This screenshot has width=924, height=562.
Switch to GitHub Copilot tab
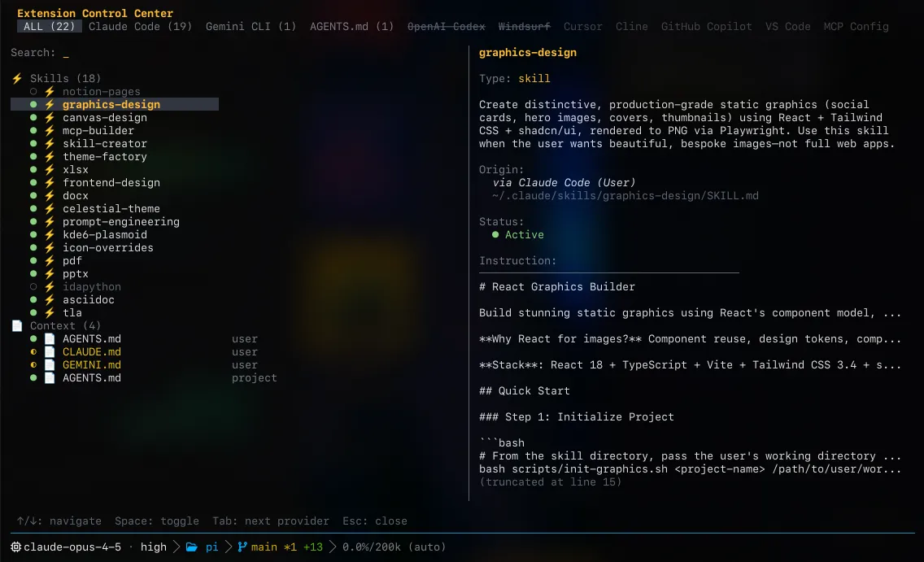click(707, 27)
